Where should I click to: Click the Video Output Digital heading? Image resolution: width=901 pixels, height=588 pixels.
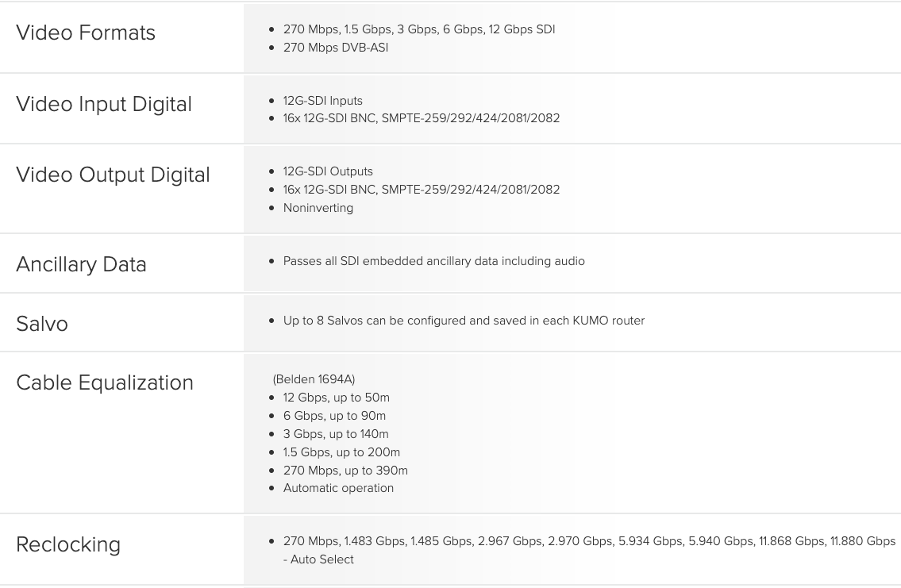tap(114, 175)
